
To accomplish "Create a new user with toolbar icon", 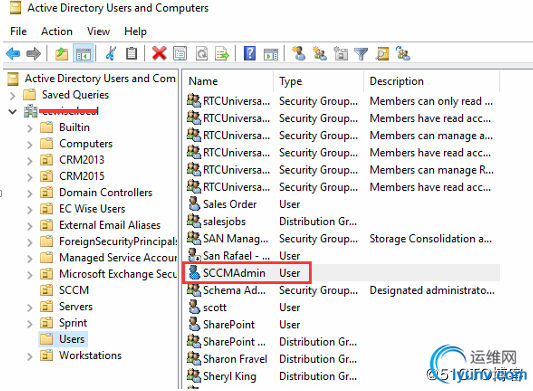I will coord(299,53).
